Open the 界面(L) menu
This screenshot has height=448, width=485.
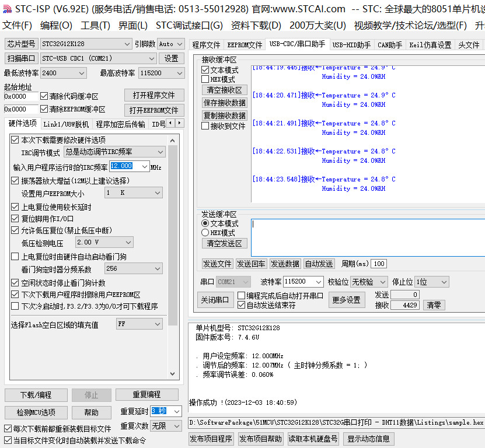(x=133, y=25)
